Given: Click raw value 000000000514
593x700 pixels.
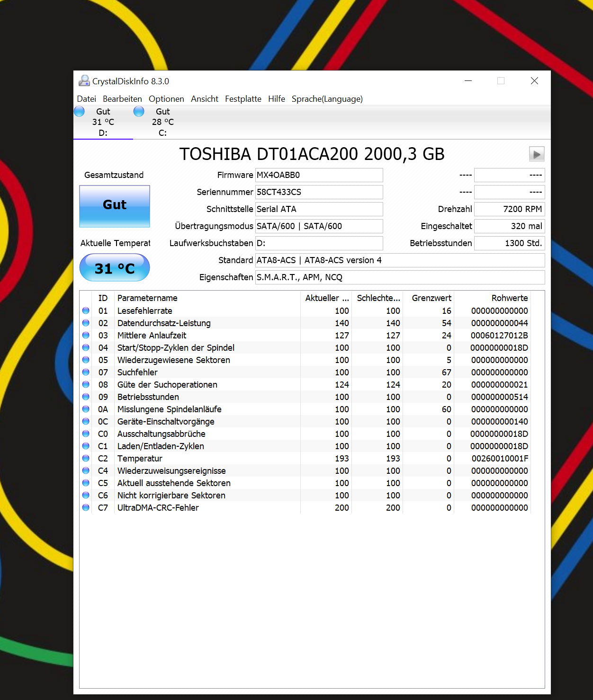Looking at the screenshot, I should (x=500, y=397).
